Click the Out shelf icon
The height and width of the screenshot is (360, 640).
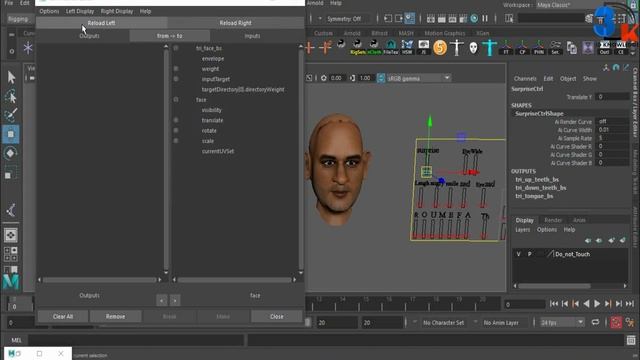[604, 48]
